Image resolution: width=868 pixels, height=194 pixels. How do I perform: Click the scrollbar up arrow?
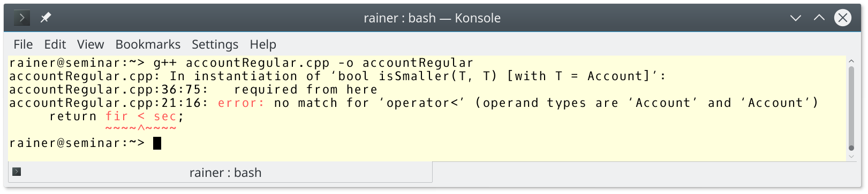coord(851,61)
